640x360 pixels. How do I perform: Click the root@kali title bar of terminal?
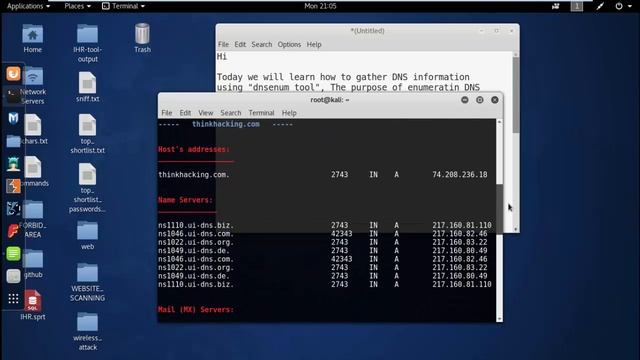click(x=329, y=100)
